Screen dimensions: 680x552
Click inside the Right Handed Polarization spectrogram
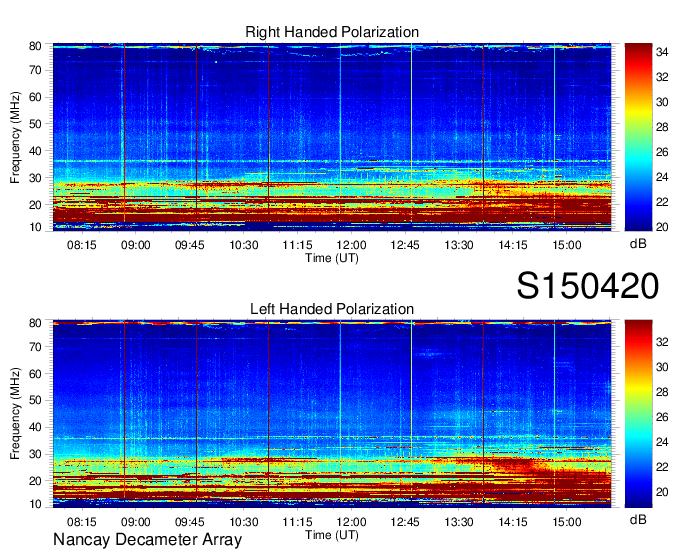(x=332, y=137)
